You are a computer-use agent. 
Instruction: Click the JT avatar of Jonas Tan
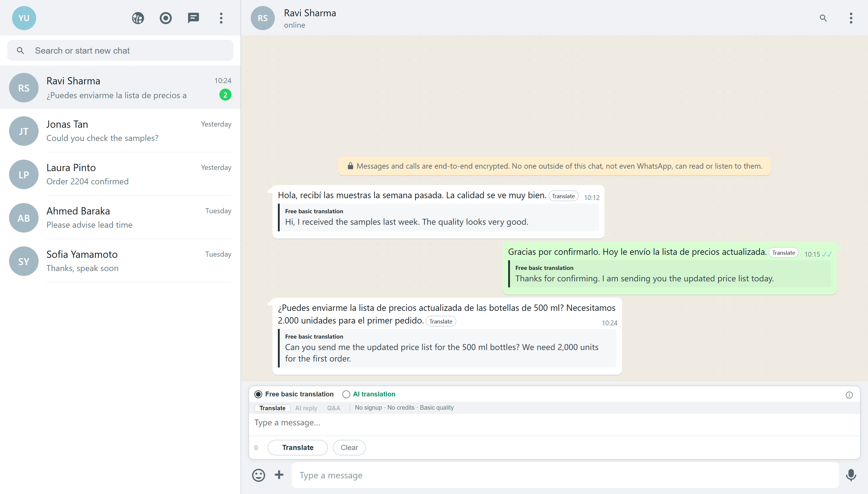point(24,131)
